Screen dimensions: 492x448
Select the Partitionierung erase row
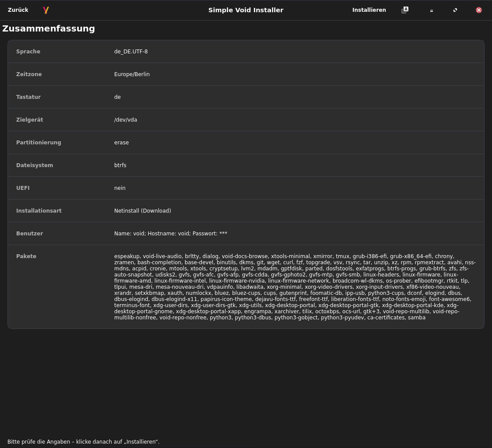coord(246,143)
